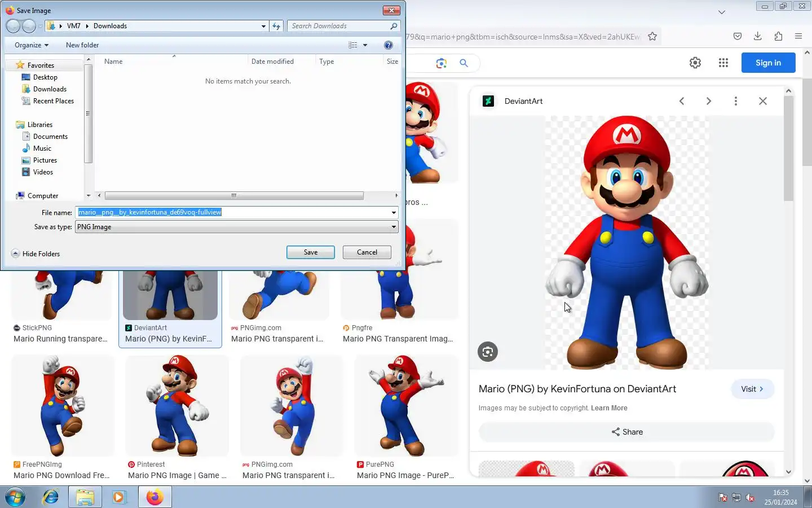Click the Forward arrow in Save Image dialog
The image size is (812, 508).
coord(29,26)
